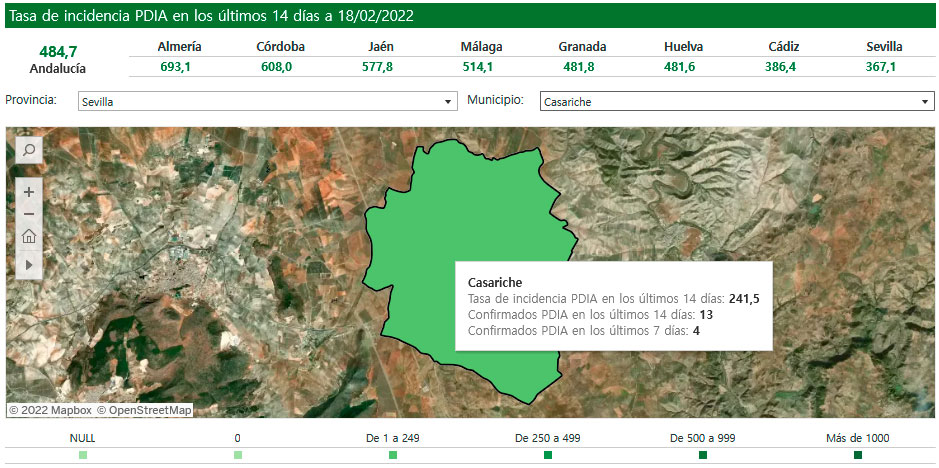Open the Provincia dropdown showing Sevilla
The height and width of the screenshot is (468, 939).
[267, 102]
